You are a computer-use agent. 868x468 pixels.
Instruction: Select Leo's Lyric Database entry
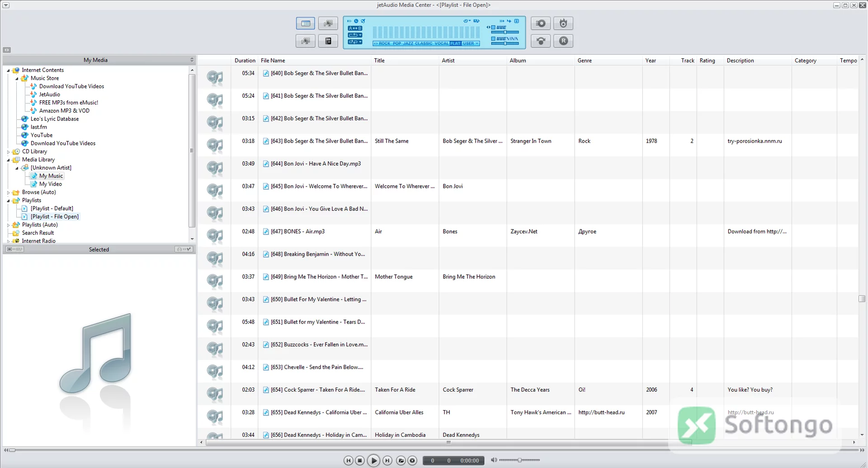click(55, 119)
